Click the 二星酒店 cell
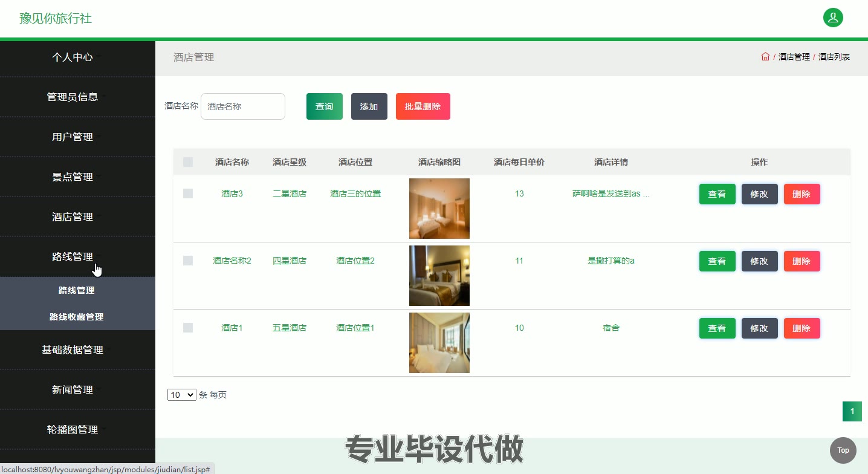This screenshot has width=868, height=474. click(x=290, y=193)
